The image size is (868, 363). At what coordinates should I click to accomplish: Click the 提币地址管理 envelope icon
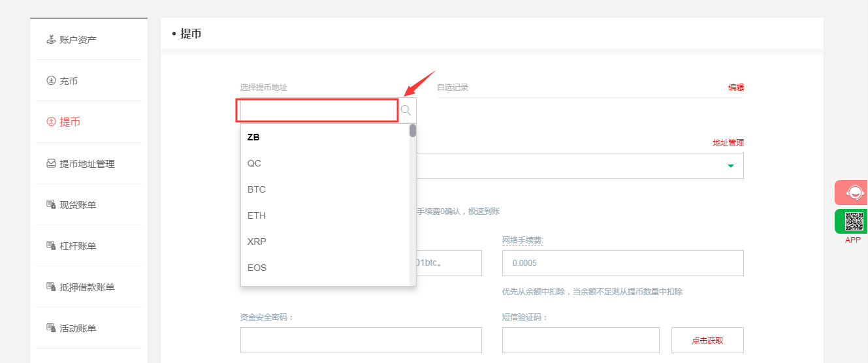(51, 164)
